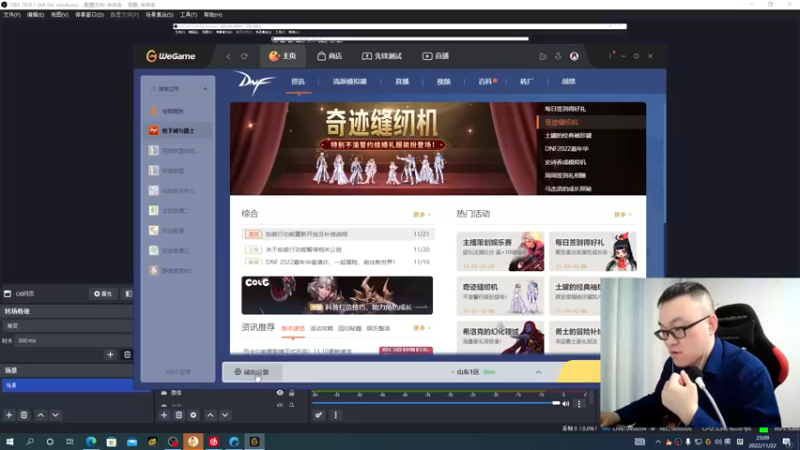Select DNF2022嘉年华 in banner list
This screenshot has width=800, height=450.
(x=566, y=148)
